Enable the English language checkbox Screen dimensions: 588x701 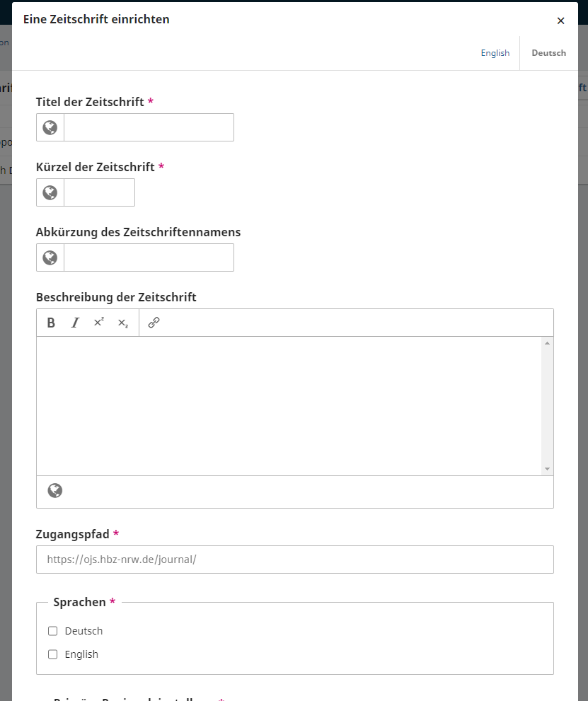[x=53, y=654]
